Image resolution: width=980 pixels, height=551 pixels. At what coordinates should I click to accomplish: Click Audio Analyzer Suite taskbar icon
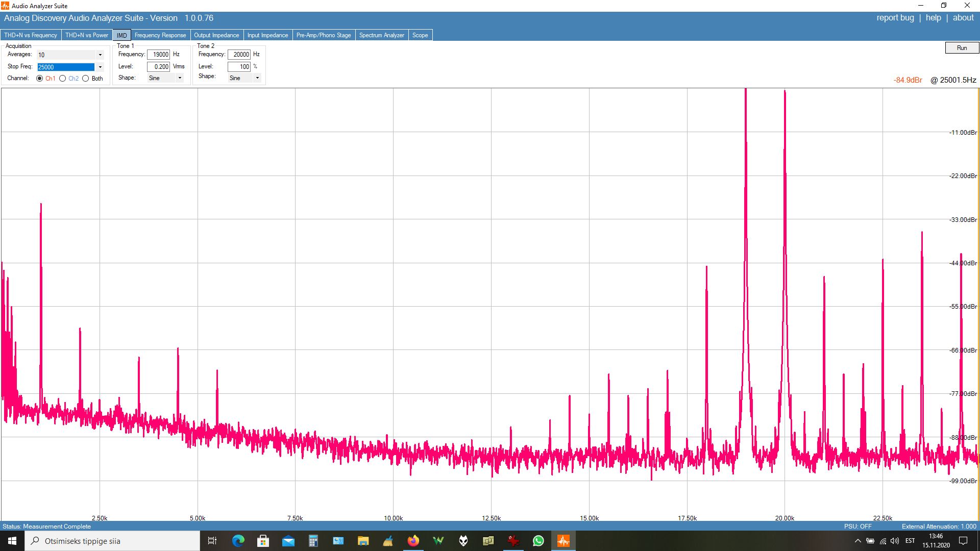click(x=563, y=541)
